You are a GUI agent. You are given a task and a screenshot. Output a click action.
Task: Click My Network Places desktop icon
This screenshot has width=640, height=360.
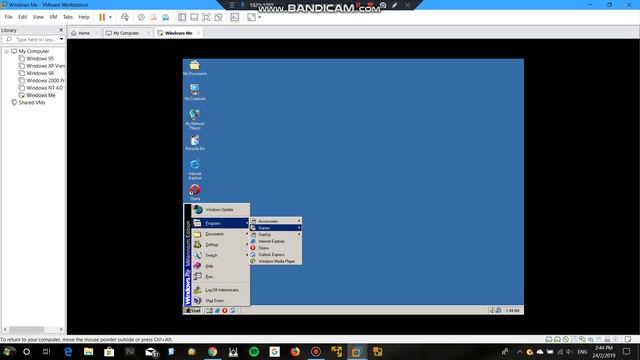(195, 119)
